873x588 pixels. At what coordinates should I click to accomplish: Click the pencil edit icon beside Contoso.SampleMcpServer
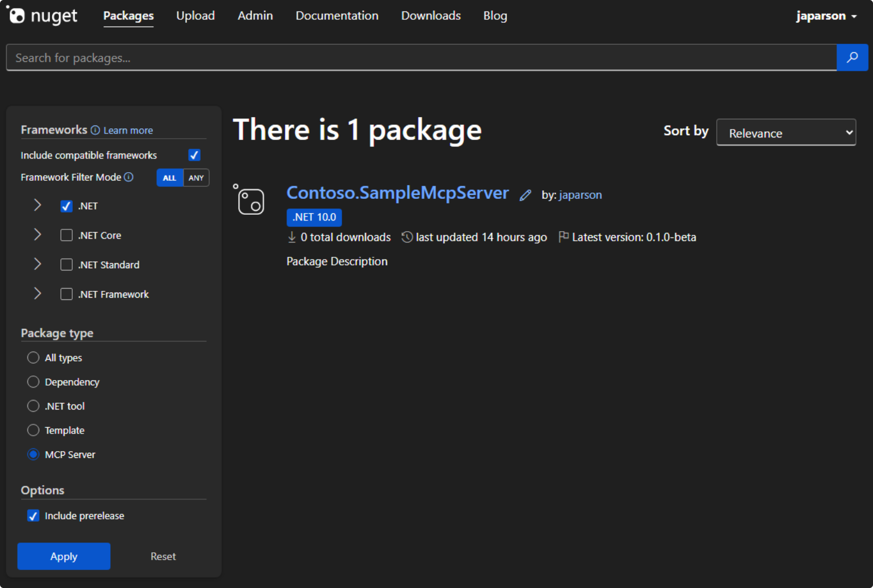tap(525, 195)
